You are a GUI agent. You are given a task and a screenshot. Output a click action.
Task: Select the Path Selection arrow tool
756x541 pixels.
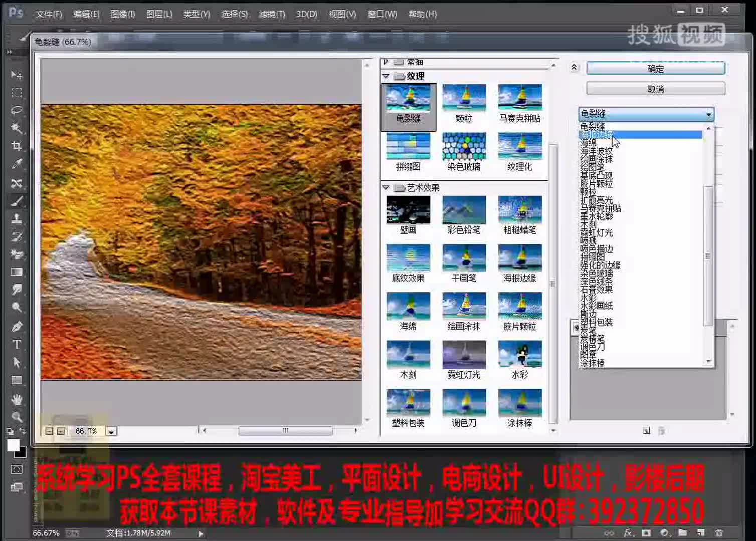point(17,362)
